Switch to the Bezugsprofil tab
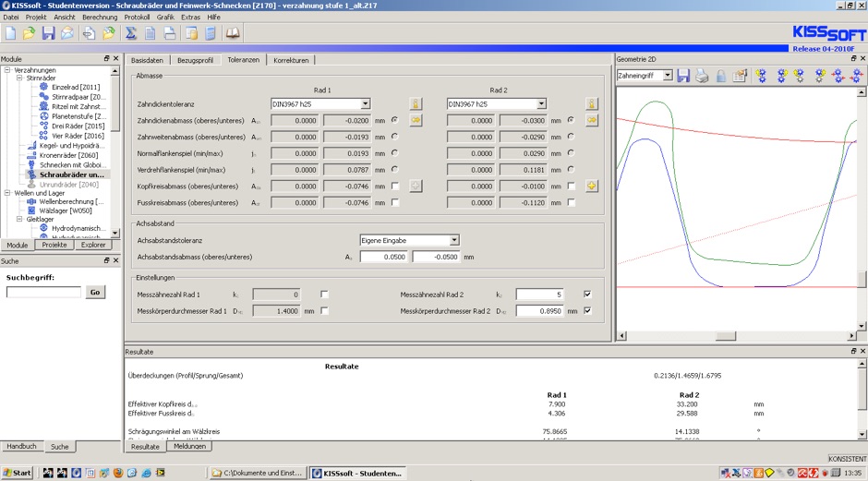The height and width of the screenshot is (481, 868). (195, 60)
